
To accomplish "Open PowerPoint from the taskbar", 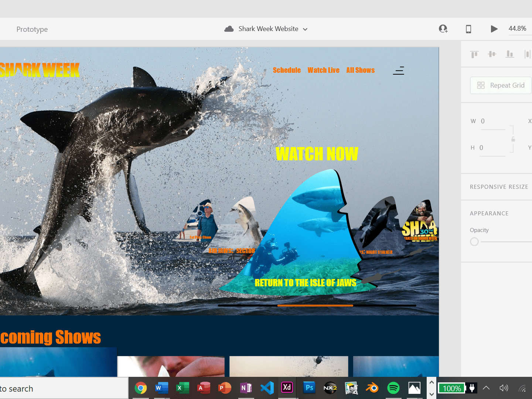I will pos(225,388).
